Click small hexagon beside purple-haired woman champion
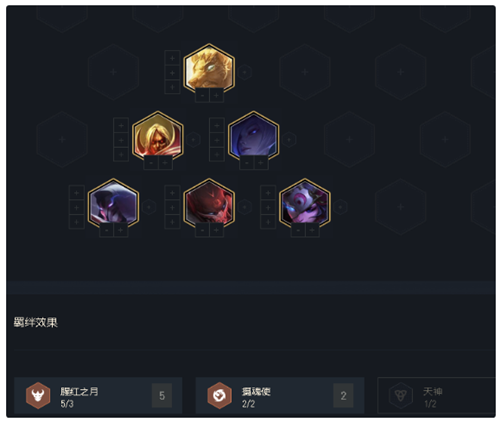This screenshot has height=422, width=500. tap(289, 139)
